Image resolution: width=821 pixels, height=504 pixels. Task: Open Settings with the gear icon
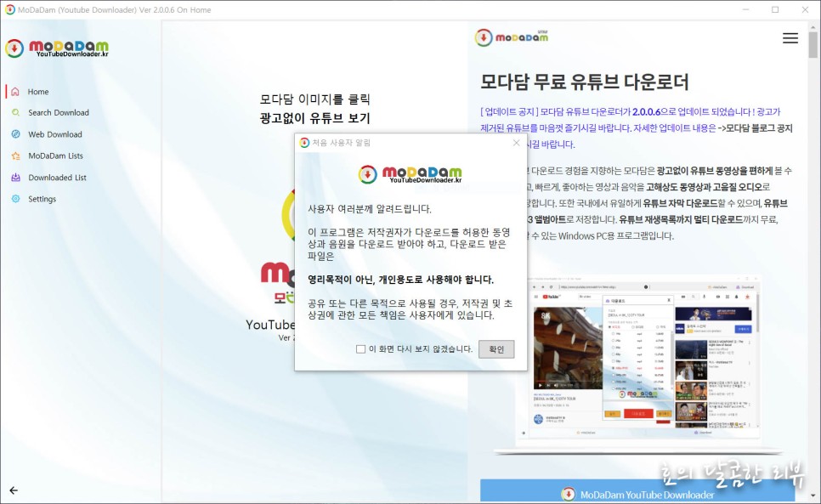[15, 198]
